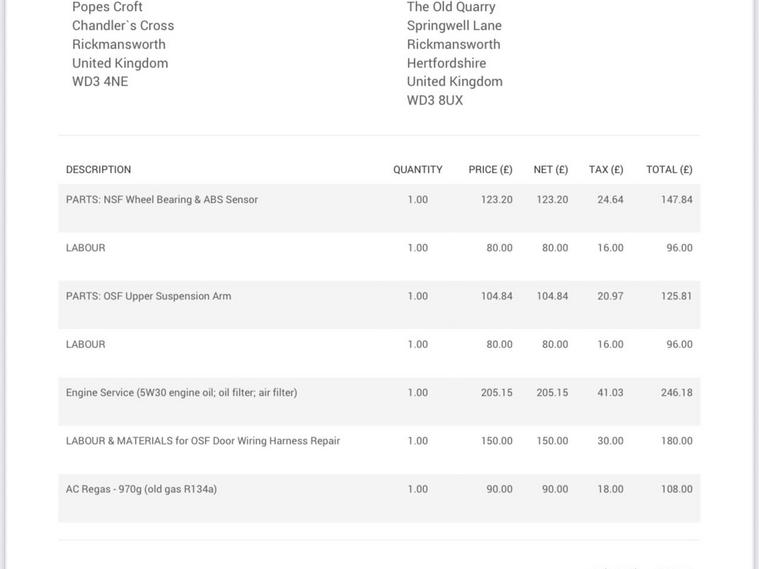759x569 pixels.
Task: Click the 108.00 total for AC Regas
Action: [677, 489]
